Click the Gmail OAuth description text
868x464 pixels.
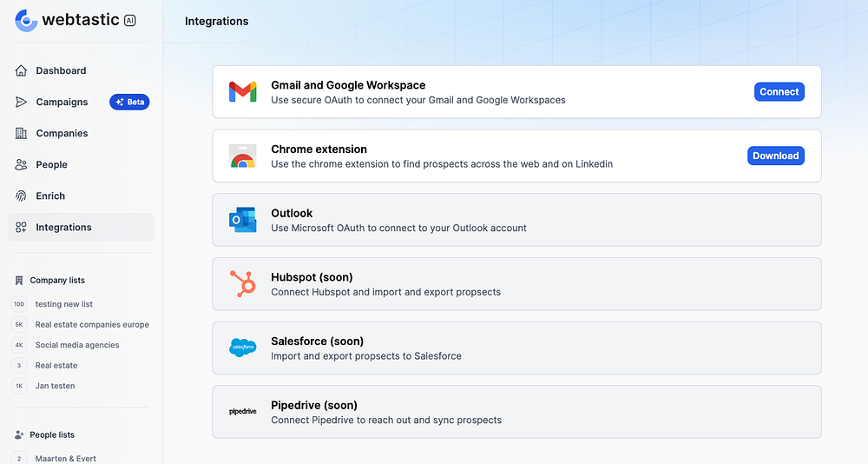click(418, 100)
